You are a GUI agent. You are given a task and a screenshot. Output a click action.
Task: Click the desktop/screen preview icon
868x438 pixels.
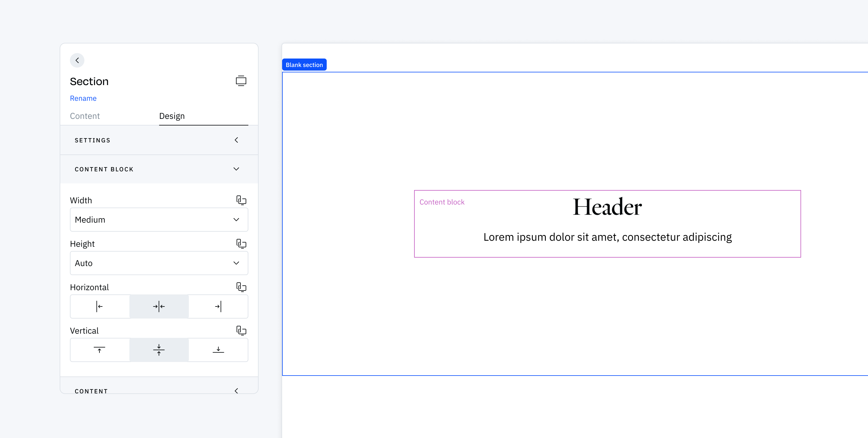pos(241,81)
